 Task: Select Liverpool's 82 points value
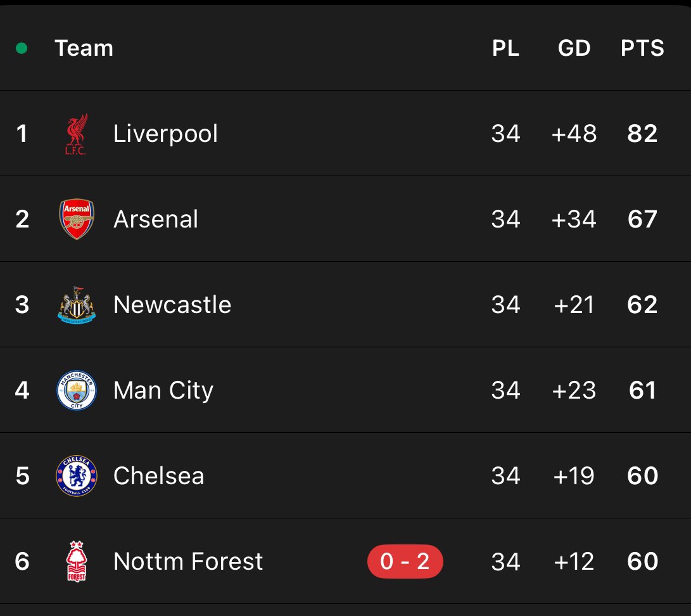click(642, 134)
